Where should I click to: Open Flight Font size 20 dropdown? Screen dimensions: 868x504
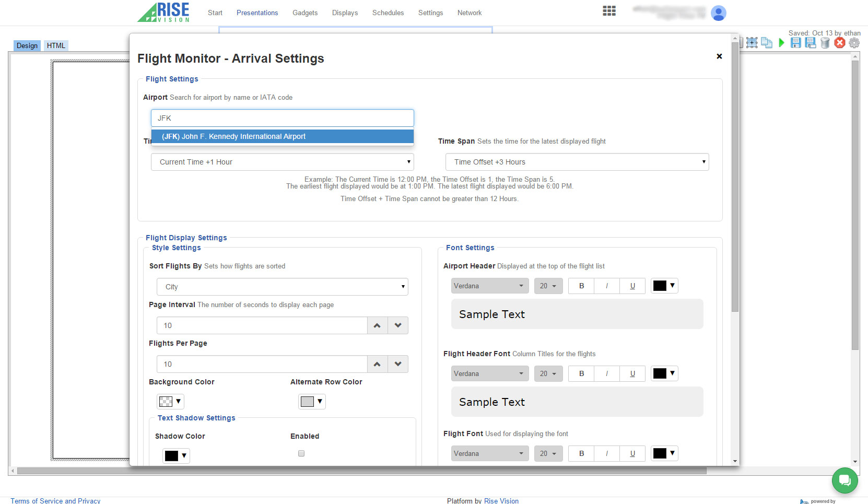[x=548, y=453]
